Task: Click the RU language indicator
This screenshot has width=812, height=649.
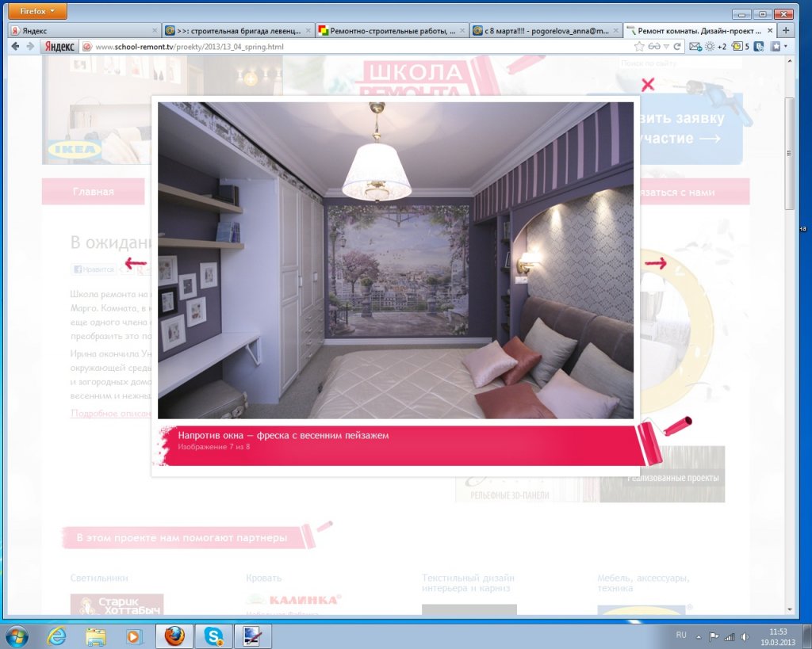Action: pos(681,635)
